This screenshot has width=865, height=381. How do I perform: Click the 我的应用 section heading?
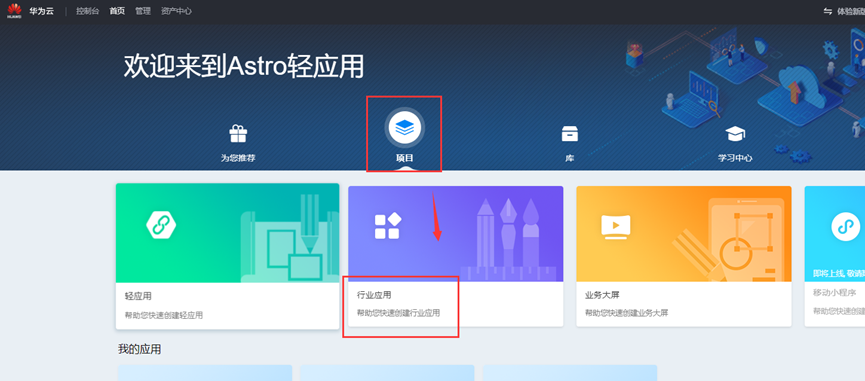tap(140, 349)
